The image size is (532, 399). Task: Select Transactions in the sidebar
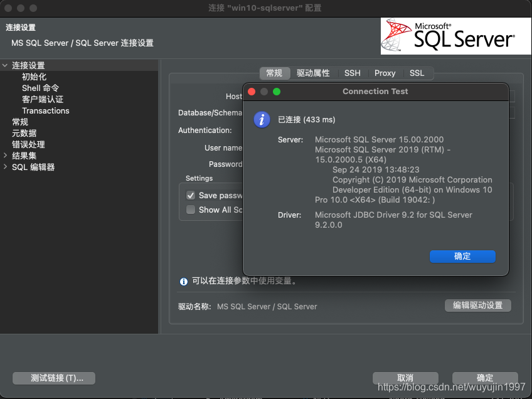tap(45, 110)
